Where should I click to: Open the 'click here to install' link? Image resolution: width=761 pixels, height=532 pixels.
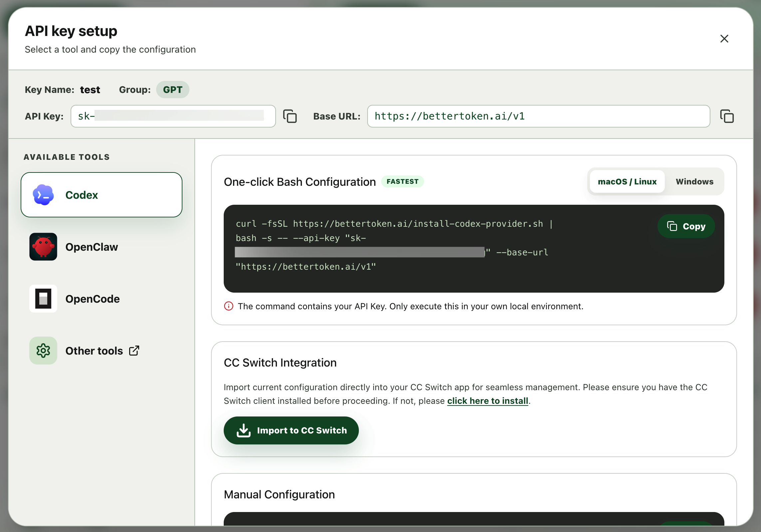[488, 401]
